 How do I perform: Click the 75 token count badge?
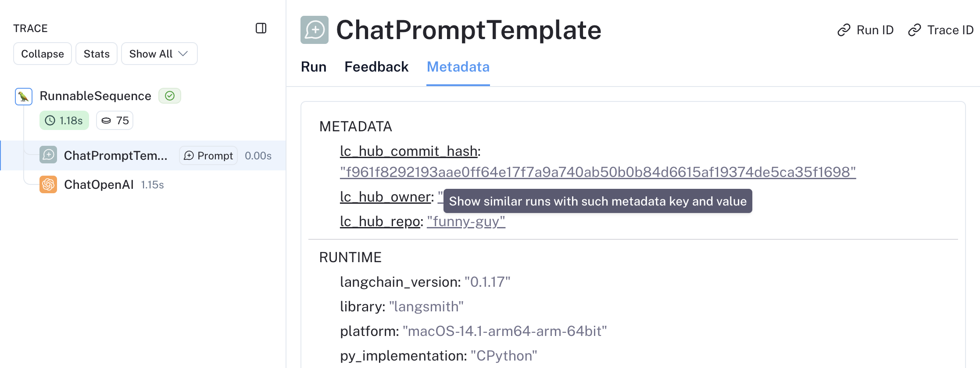pyautogui.click(x=115, y=121)
